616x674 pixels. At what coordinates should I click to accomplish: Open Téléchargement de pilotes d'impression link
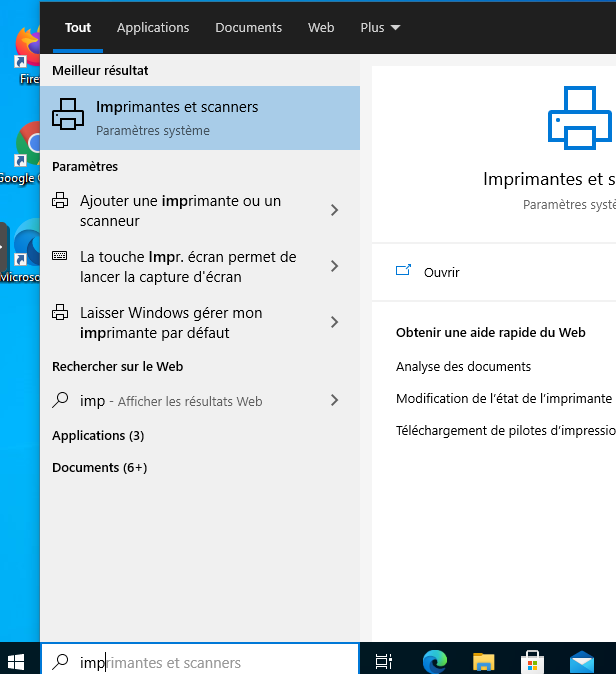click(506, 430)
